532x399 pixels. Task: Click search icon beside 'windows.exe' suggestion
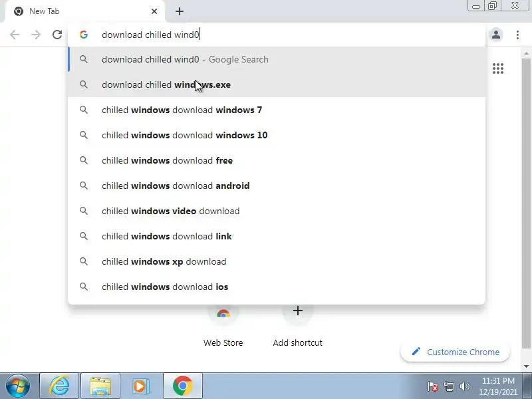click(x=84, y=84)
